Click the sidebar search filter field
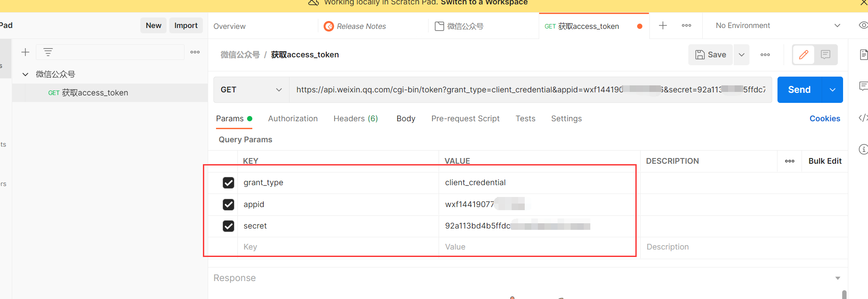This screenshot has width=868, height=299. point(110,52)
